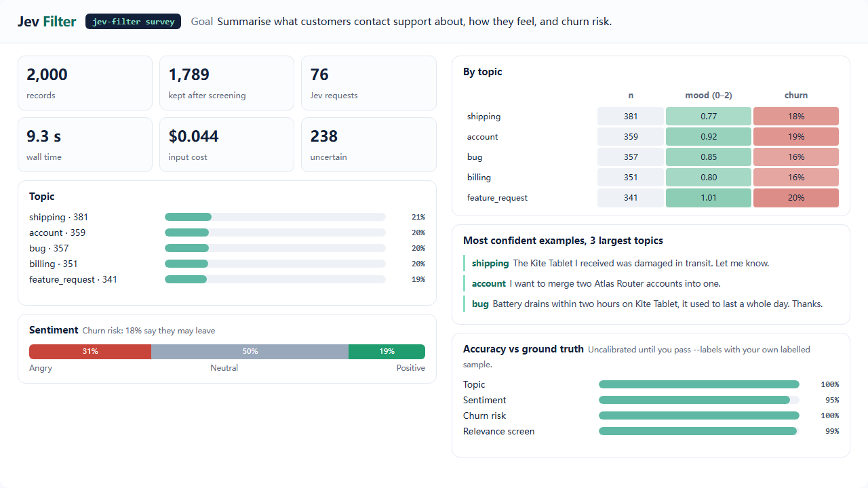Select the 9.3 s wall time card
Viewport: 868px width, 488px height.
[85, 144]
